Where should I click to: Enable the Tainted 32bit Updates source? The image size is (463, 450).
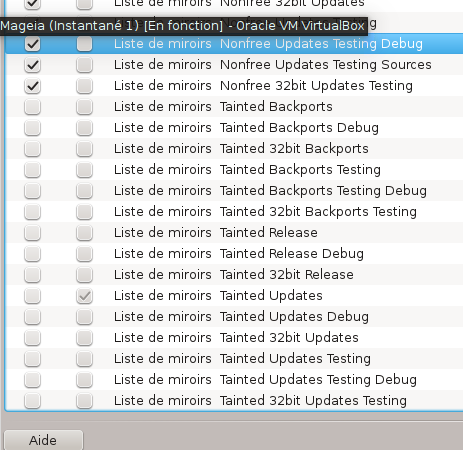[33, 338]
